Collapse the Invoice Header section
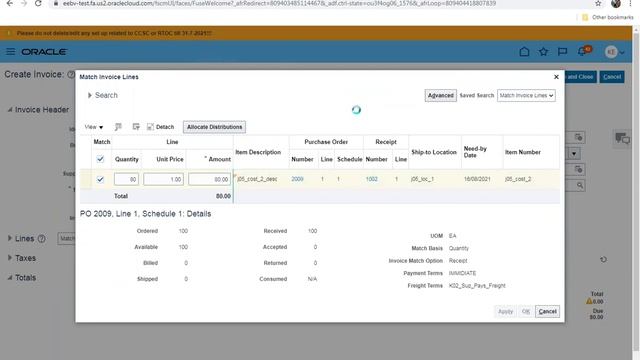Screen dimensions: 640x360 point(10,110)
